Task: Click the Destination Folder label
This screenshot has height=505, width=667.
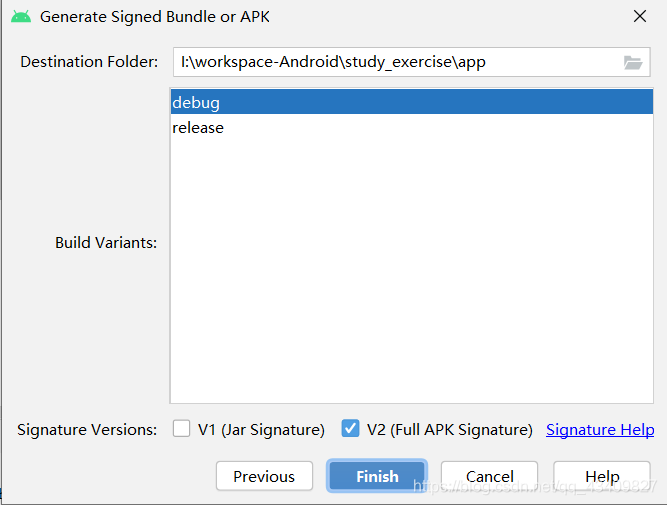Action: (89, 62)
